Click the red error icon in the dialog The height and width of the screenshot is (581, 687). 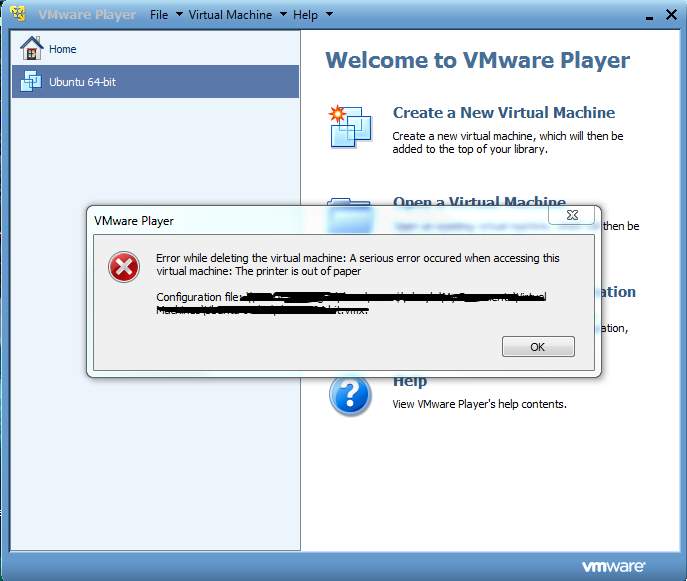(124, 267)
